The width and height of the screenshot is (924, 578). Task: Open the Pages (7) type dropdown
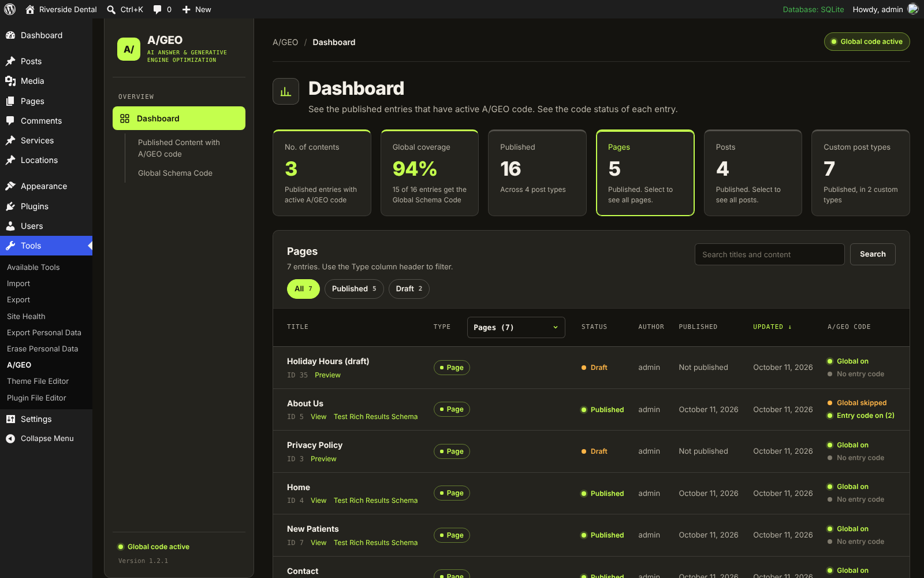coord(516,327)
